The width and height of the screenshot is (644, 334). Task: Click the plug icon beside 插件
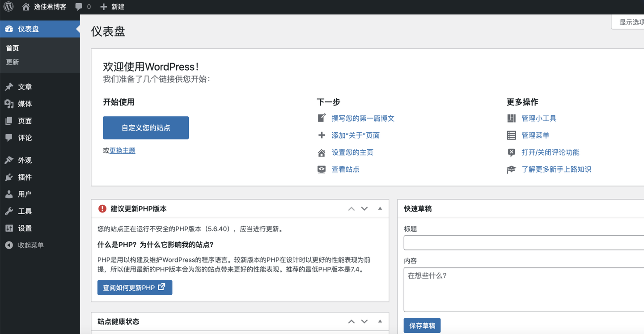point(9,177)
